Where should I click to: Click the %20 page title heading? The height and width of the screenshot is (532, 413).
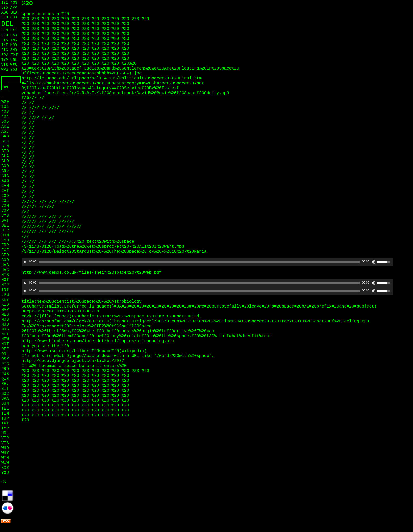[27, 4]
